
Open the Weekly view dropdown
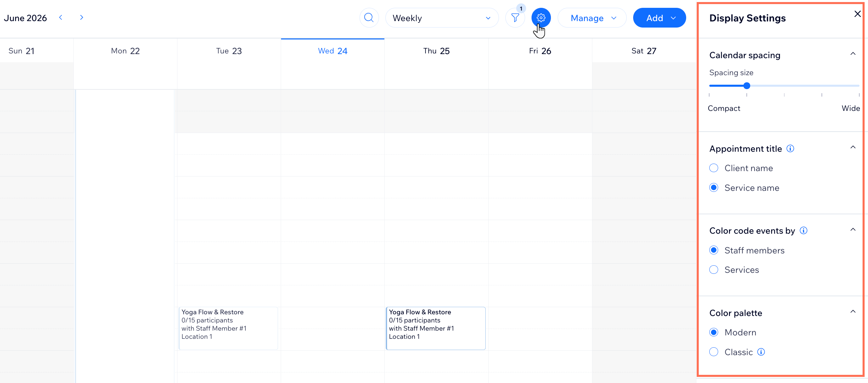coord(442,18)
